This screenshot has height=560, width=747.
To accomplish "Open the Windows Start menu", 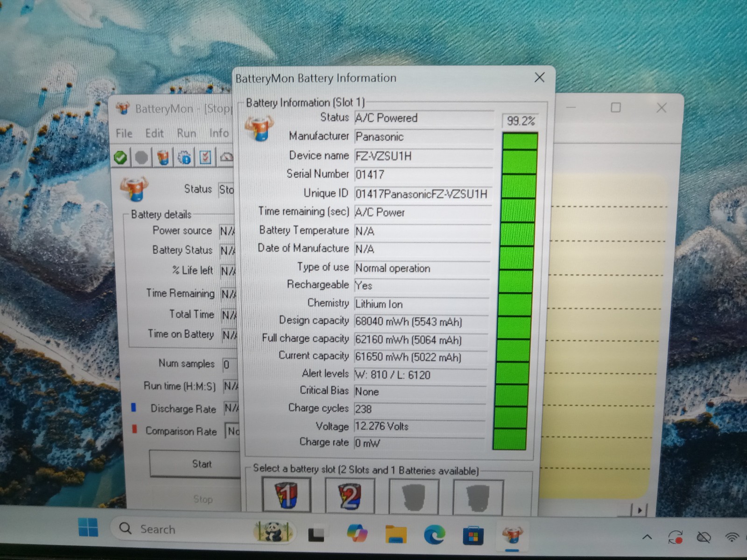I will [x=88, y=528].
